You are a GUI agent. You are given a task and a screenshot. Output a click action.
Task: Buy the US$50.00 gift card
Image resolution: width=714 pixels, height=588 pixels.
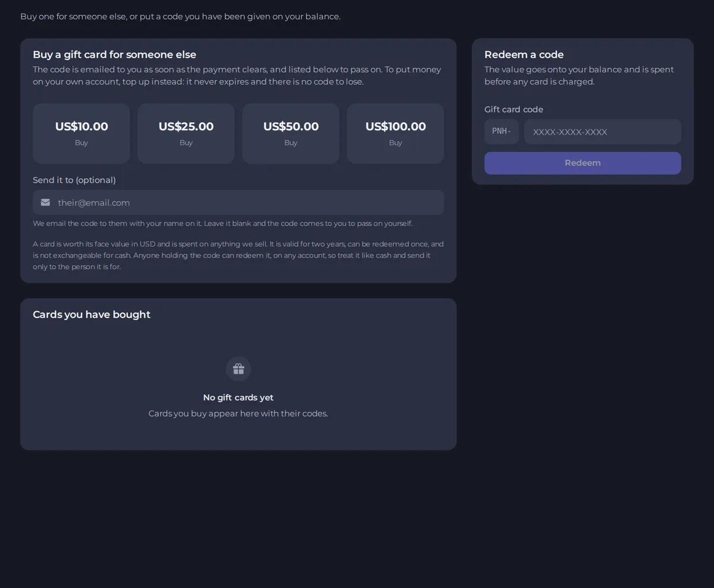290,134
